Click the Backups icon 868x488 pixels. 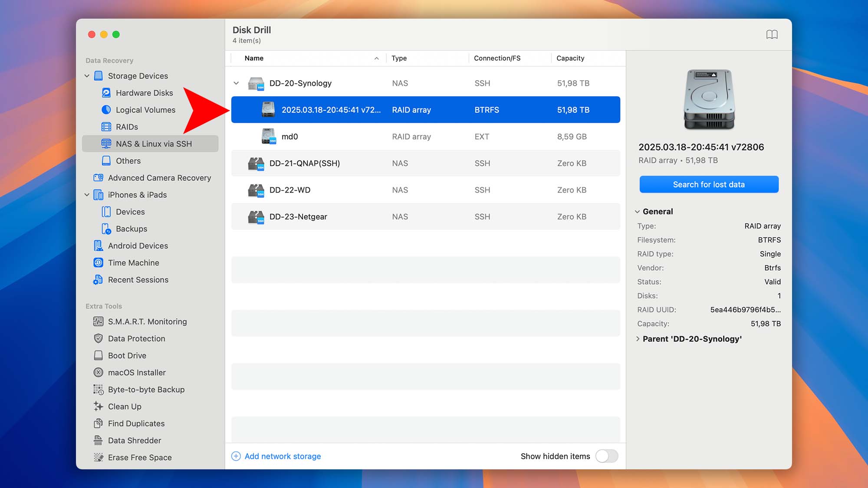pos(106,229)
